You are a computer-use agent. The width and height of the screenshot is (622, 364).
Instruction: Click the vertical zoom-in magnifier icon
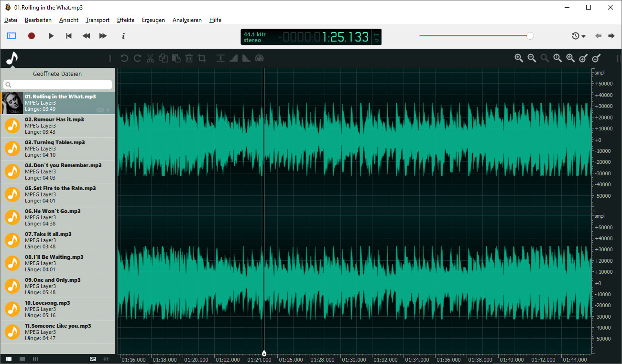tap(583, 58)
